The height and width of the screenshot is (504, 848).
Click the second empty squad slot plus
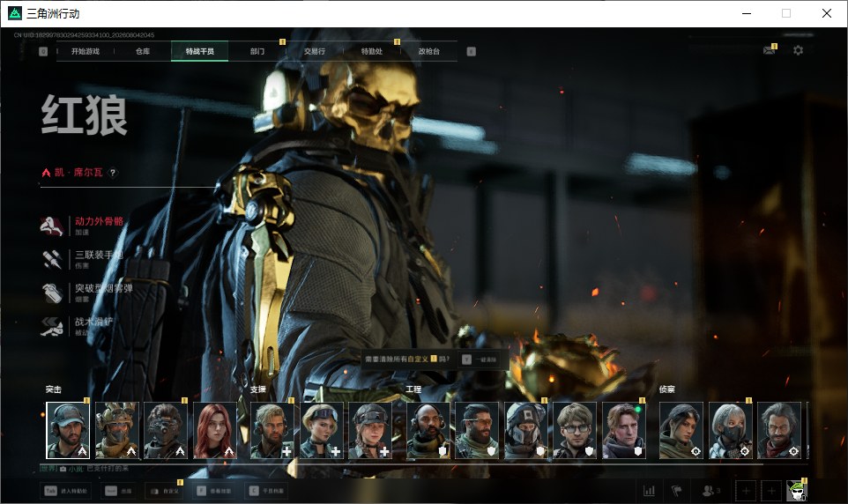(771, 491)
